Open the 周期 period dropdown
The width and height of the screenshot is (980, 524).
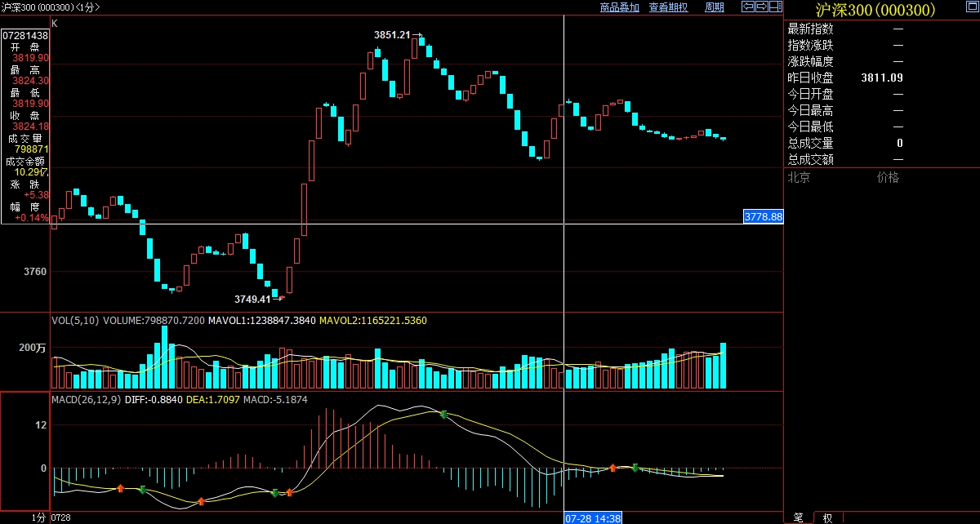[x=714, y=7]
